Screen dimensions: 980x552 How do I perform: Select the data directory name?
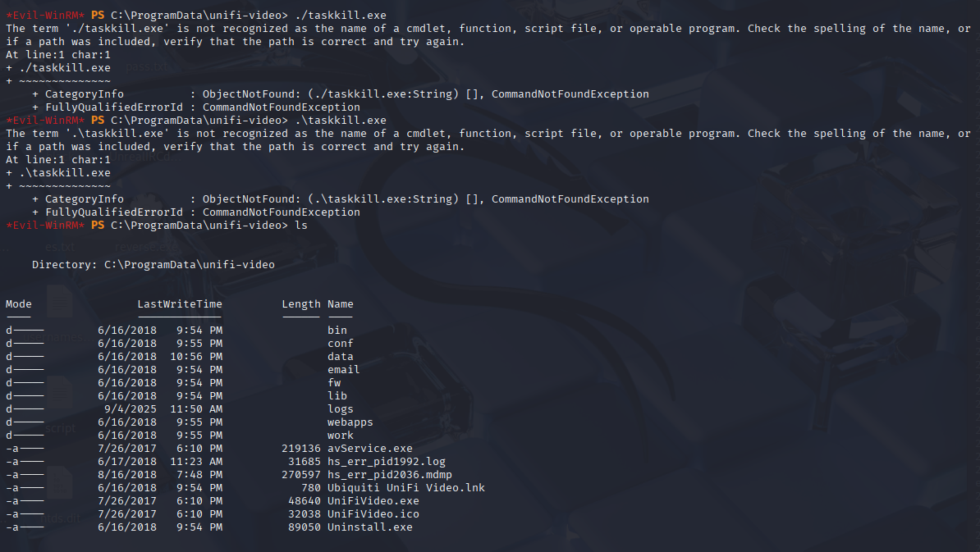340,357
